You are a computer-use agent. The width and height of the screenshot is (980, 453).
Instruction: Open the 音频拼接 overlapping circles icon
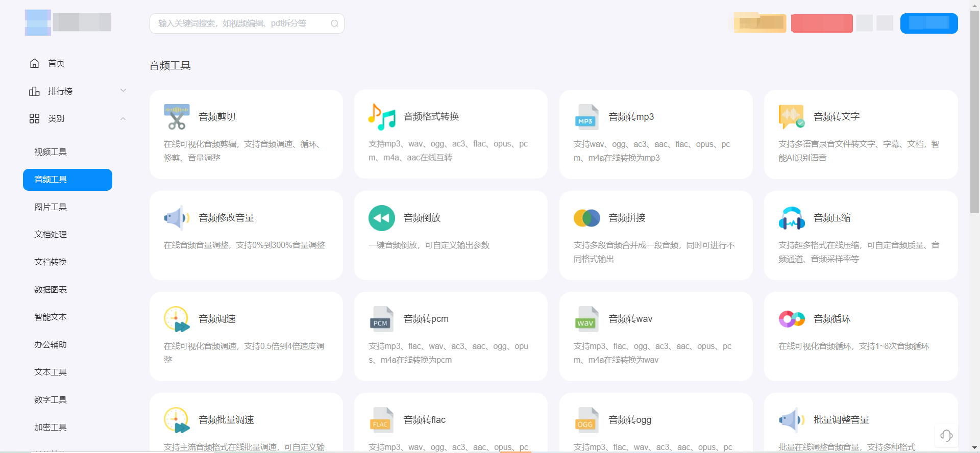[x=587, y=218]
